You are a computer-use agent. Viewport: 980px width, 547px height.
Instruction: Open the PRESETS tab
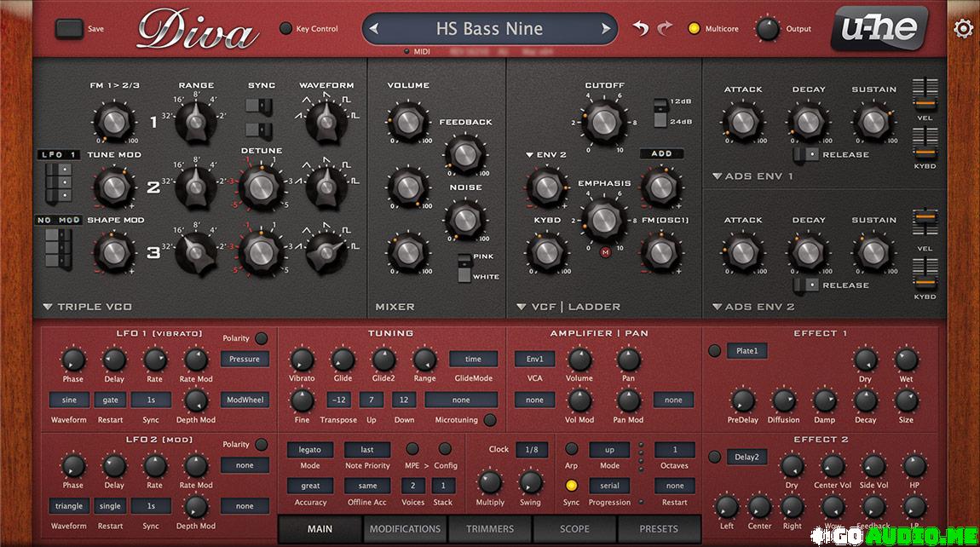(659, 529)
